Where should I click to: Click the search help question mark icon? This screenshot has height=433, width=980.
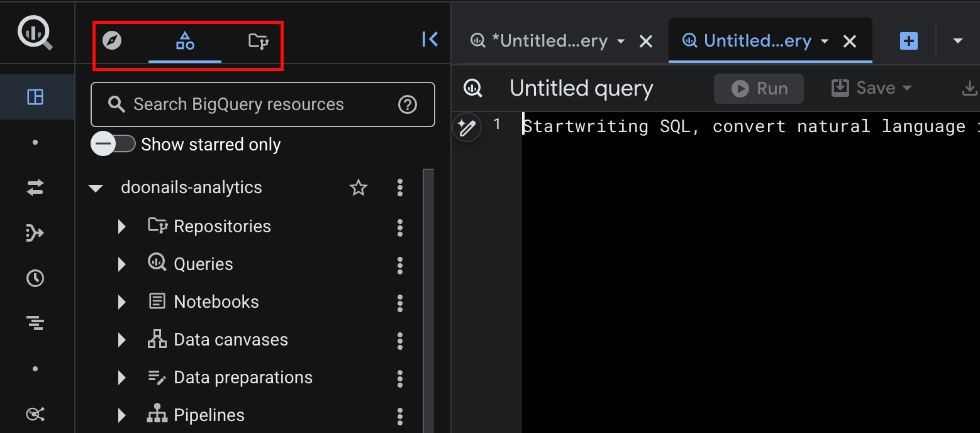(408, 104)
